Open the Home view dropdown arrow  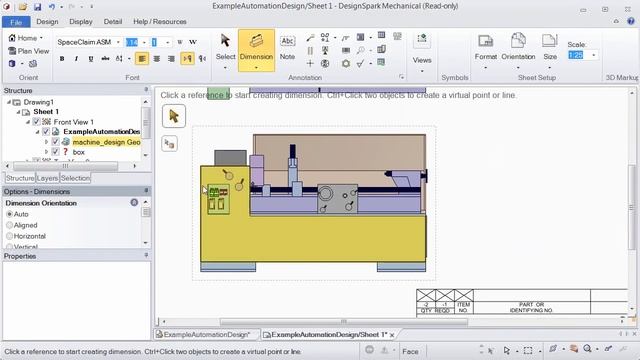pyautogui.click(x=41, y=38)
